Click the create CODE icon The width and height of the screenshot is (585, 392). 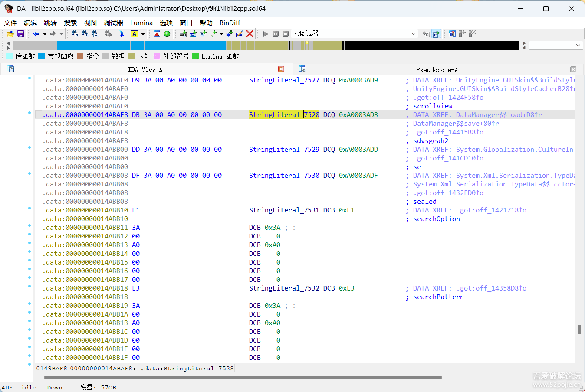(x=183, y=34)
